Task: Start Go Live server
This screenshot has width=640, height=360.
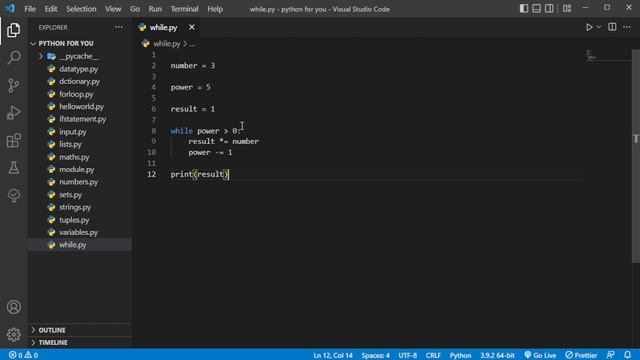Action: coord(540,355)
